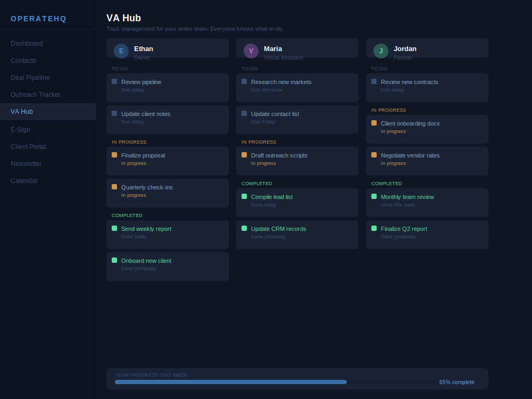Click the OPERATEHQ logo
532x399 pixels.
click(38, 19)
